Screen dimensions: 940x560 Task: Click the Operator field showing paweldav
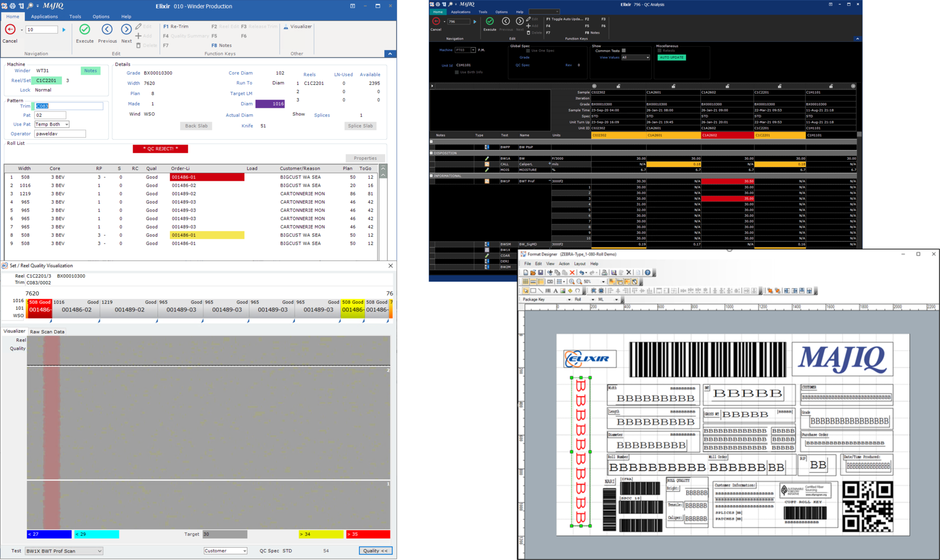pyautogui.click(x=60, y=134)
